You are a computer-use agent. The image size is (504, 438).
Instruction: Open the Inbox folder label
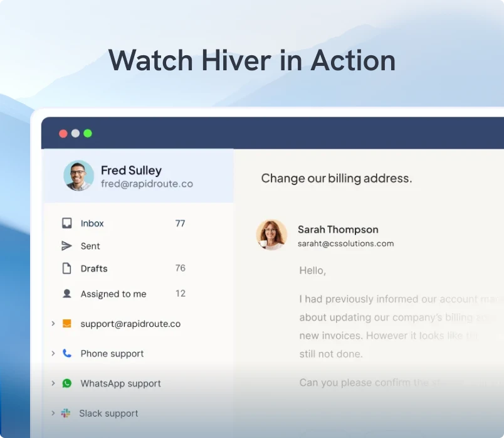click(92, 223)
